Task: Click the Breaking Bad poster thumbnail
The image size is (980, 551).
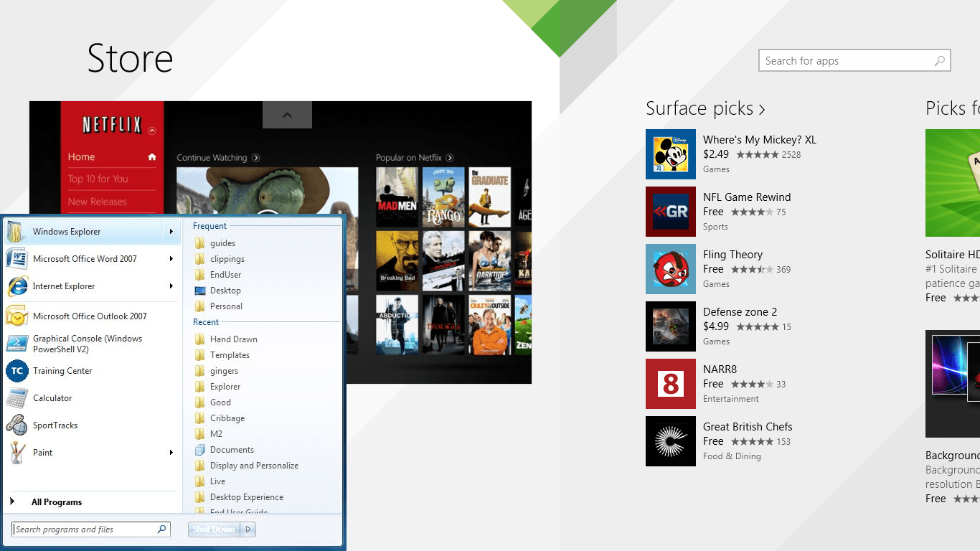Action: pos(397,260)
